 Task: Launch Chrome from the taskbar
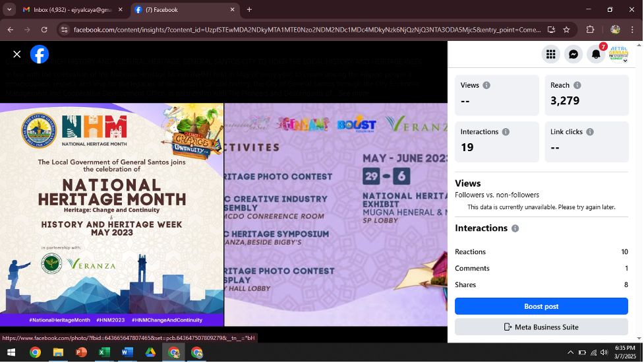(36, 352)
